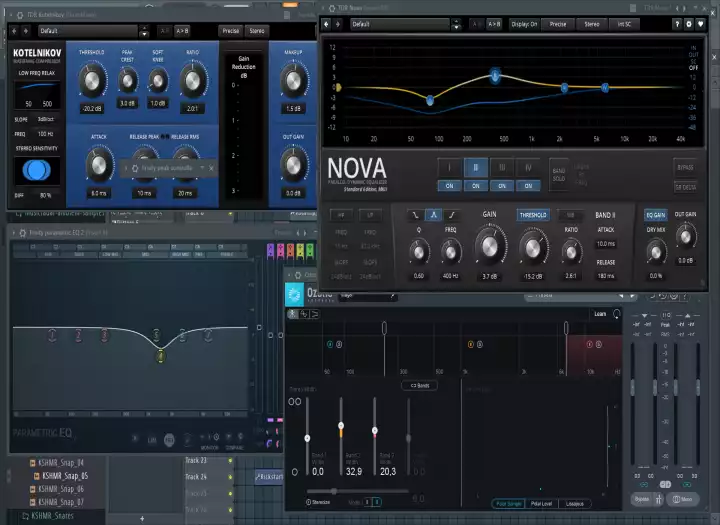Open Kotelnikov Stereo mode dropdown

(257, 31)
